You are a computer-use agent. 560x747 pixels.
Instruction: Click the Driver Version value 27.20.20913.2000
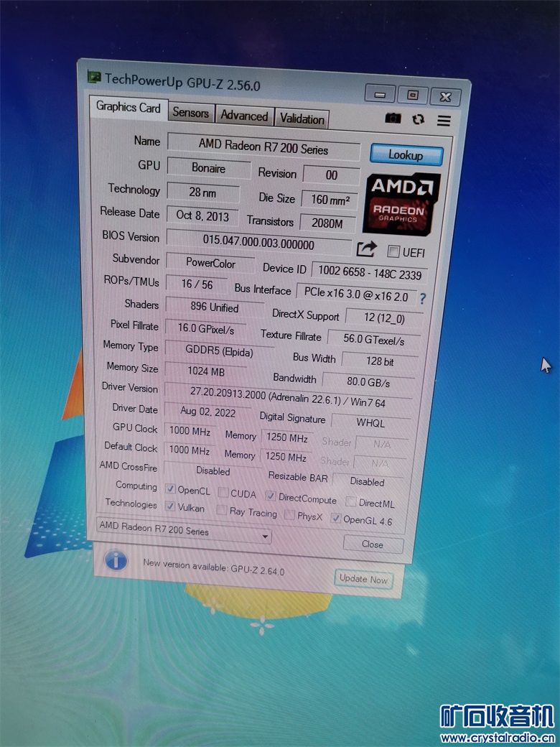[288, 397]
